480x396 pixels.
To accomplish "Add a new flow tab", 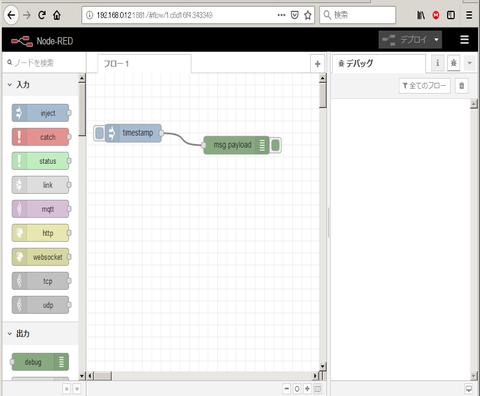I will coord(317,64).
